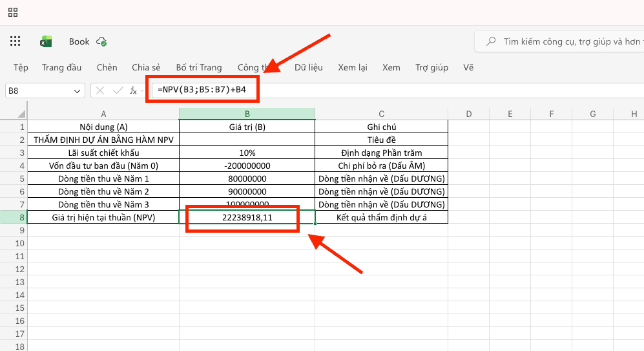The height and width of the screenshot is (351, 644).
Task: Select row 17 header
Action: (14, 334)
